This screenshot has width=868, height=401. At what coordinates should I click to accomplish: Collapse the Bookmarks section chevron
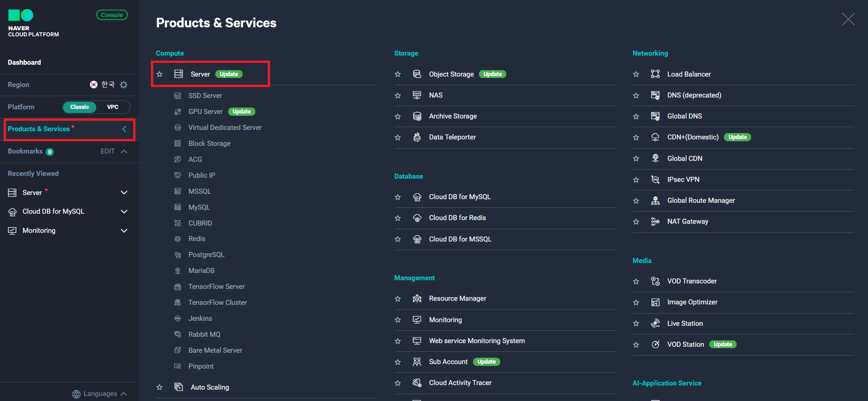pyautogui.click(x=124, y=151)
